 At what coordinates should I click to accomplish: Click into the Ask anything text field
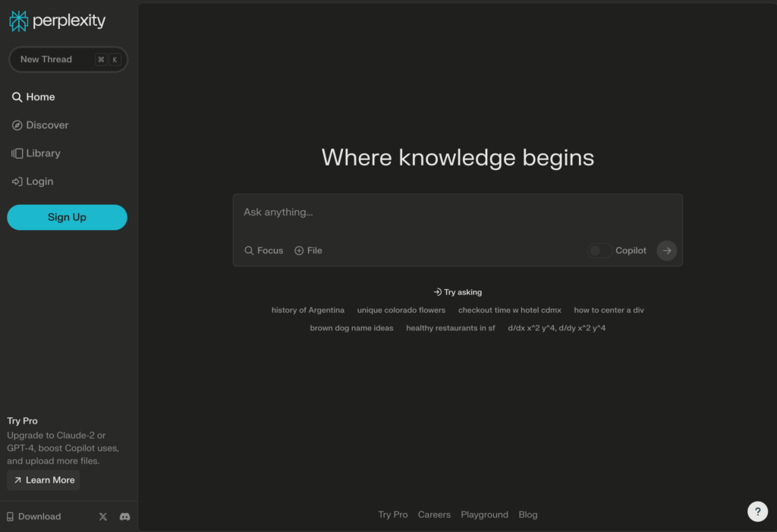click(457, 212)
